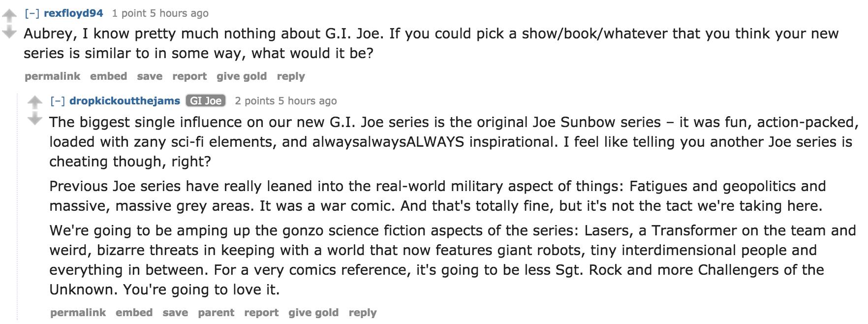Open permalink for rexfloyd94's comment
The image size is (868, 324).
tap(52, 76)
